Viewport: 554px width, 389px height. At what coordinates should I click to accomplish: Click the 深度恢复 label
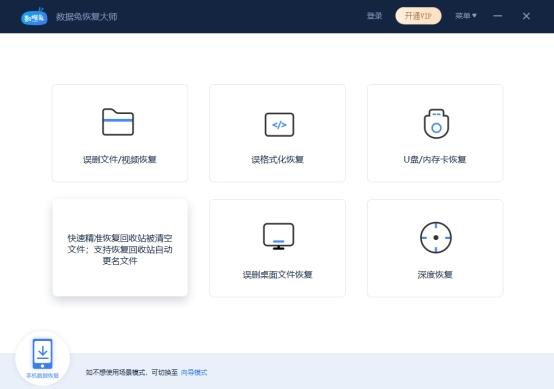(x=435, y=275)
